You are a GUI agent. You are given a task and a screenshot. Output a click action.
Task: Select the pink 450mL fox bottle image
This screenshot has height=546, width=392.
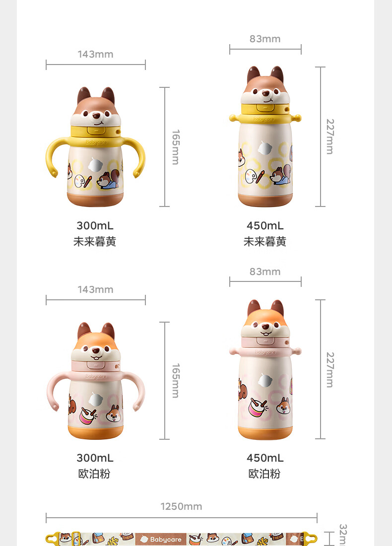(265, 369)
